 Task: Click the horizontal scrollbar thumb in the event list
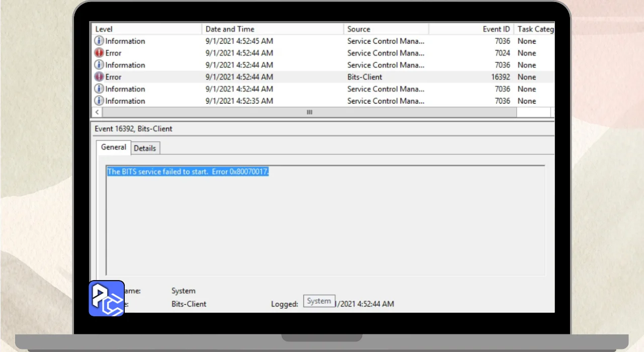tap(309, 112)
